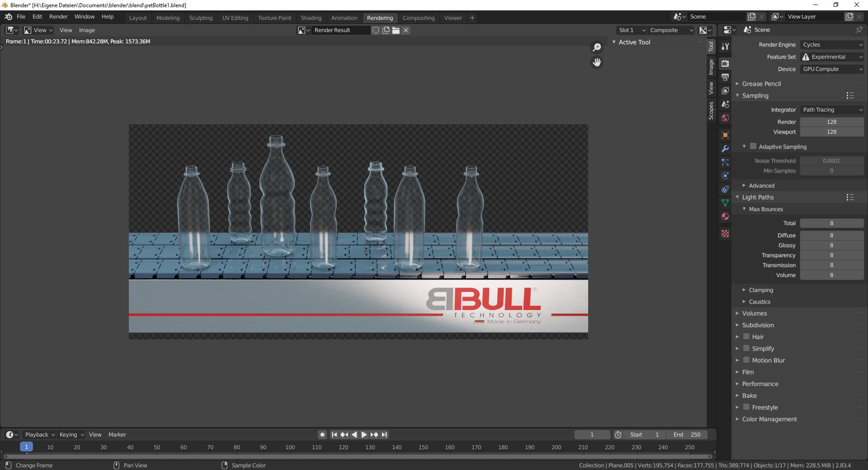Open the Integrator dropdown showing Path Tracing

pyautogui.click(x=832, y=110)
